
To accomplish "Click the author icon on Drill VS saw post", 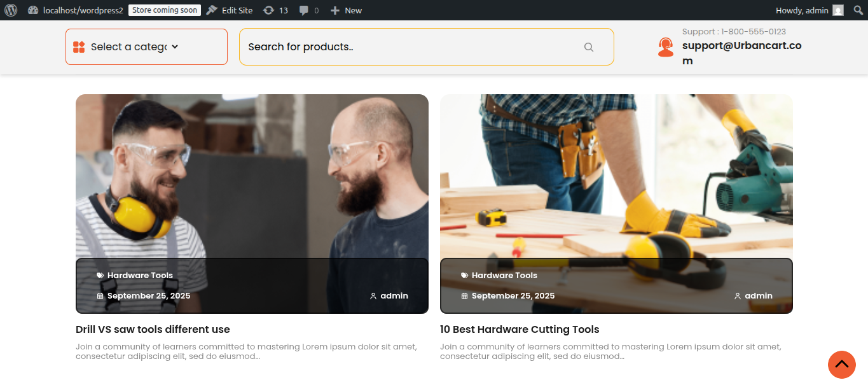I will click(x=373, y=296).
